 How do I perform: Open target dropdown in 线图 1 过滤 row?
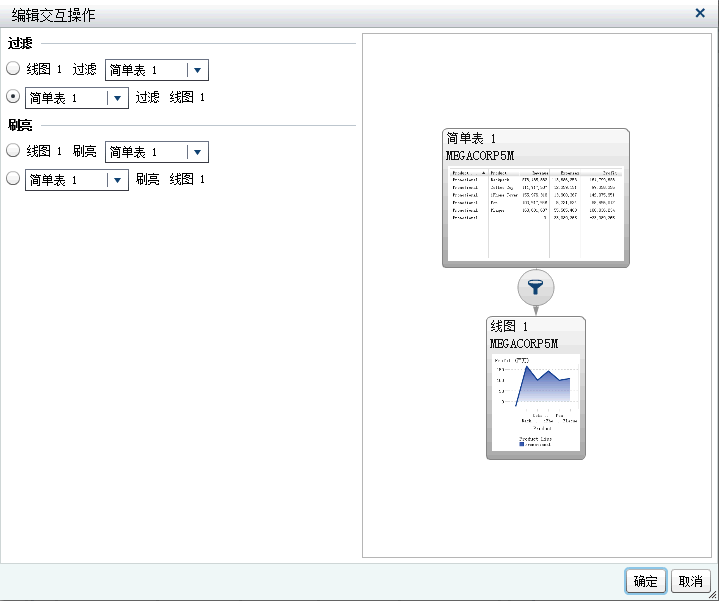(x=197, y=70)
